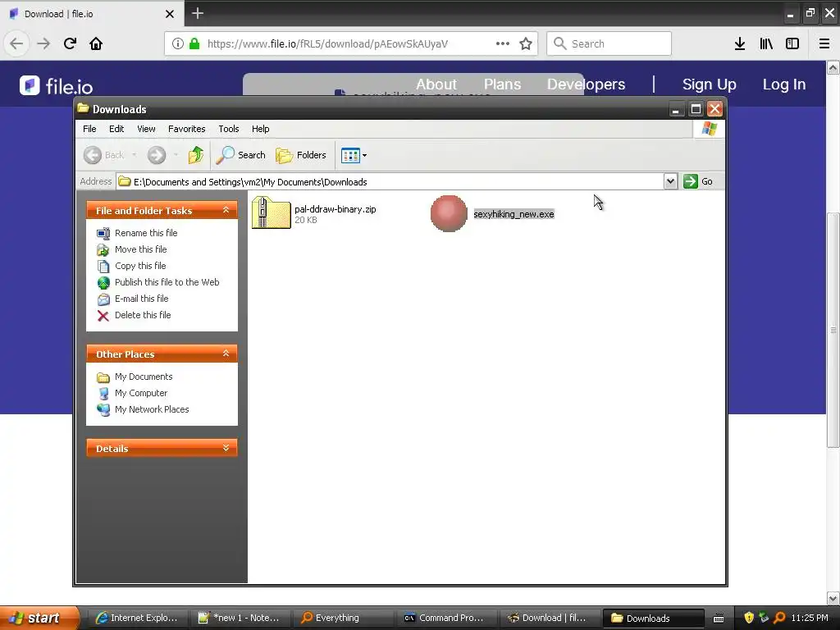Image resolution: width=840 pixels, height=630 pixels.
Task: Click the pal-ddraw-binary.zip file name
Action: tap(336, 209)
